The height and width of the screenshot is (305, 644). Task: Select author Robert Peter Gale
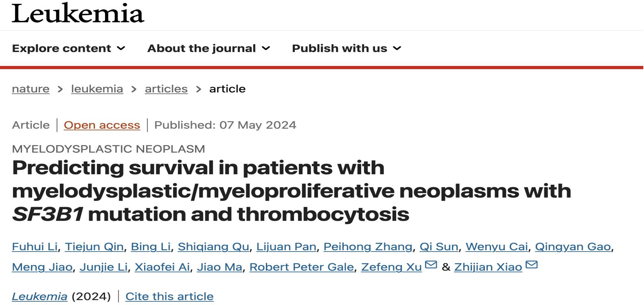tap(302, 267)
